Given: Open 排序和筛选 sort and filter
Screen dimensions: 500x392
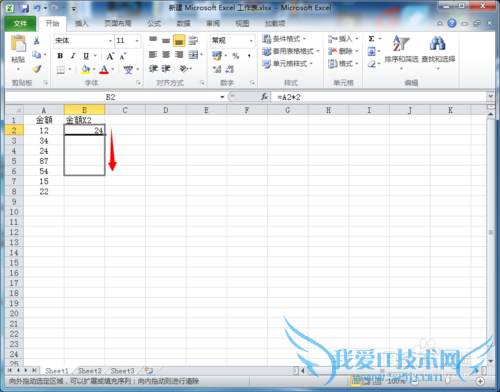Looking at the screenshot, I should (401, 52).
